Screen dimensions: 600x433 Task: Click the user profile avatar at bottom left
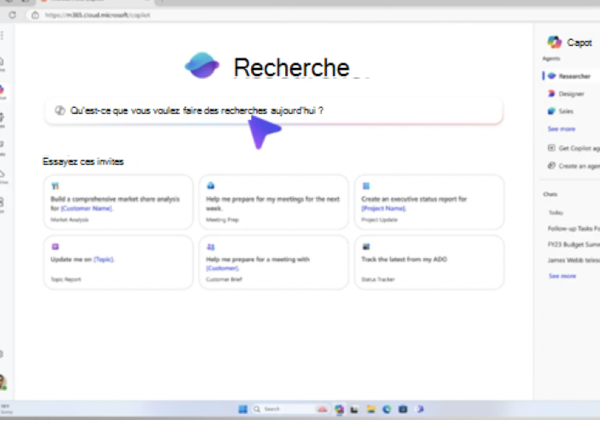point(3,382)
